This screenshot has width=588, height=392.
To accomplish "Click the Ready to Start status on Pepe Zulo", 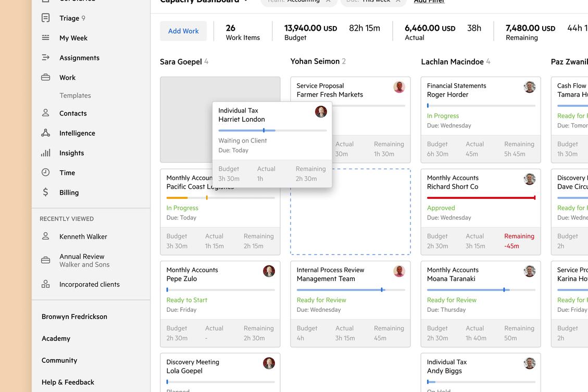I will (187, 300).
